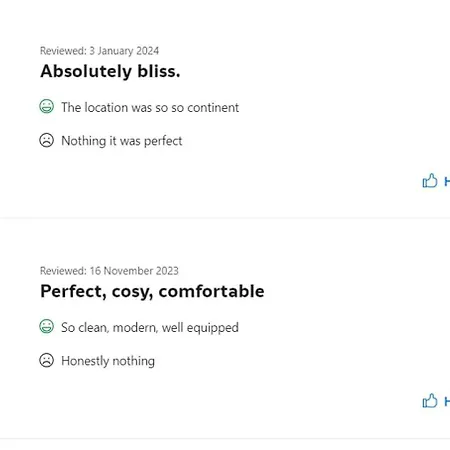
Task: Click the divider line below the November review
Action: (225, 438)
